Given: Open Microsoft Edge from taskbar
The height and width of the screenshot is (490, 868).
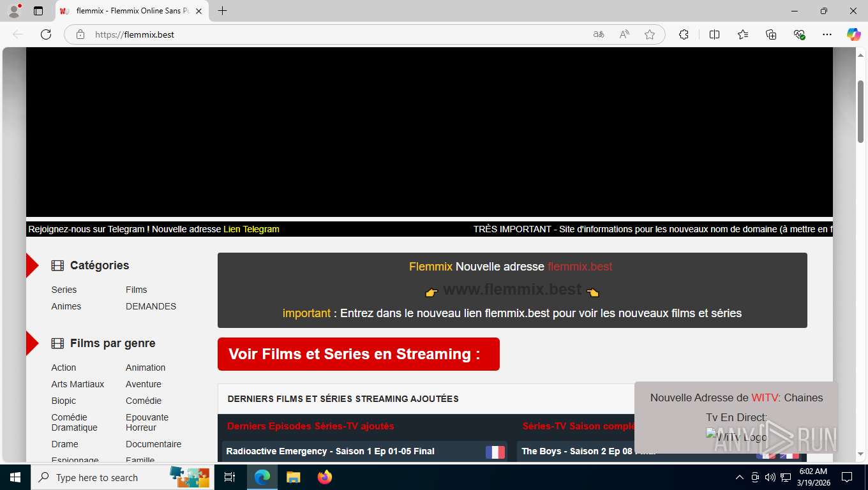Looking at the screenshot, I should [x=262, y=477].
